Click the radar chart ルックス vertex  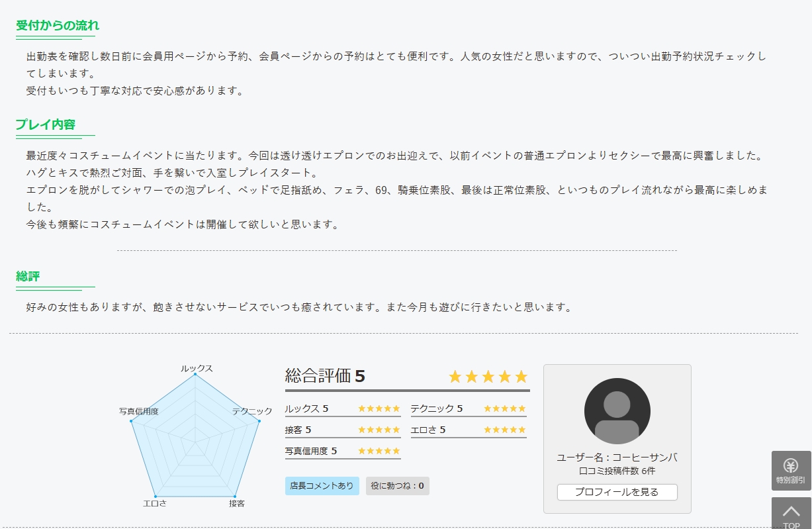click(x=195, y=374)
